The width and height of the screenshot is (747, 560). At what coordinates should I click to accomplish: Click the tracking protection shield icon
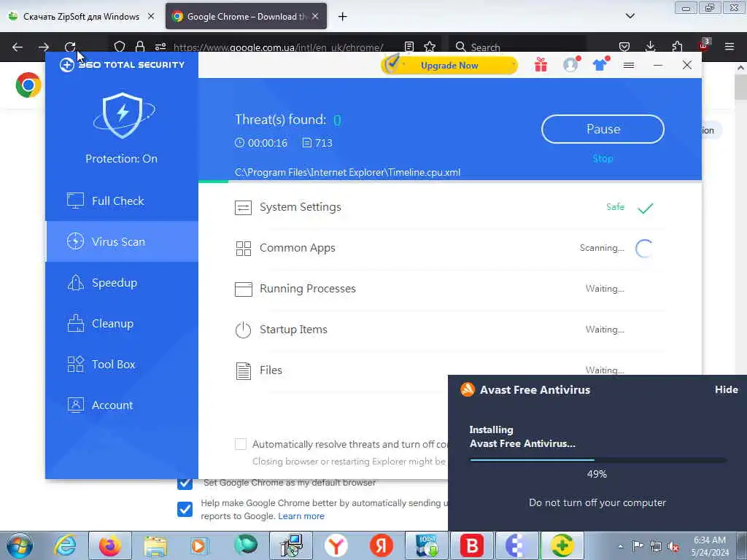coord(120,47)
